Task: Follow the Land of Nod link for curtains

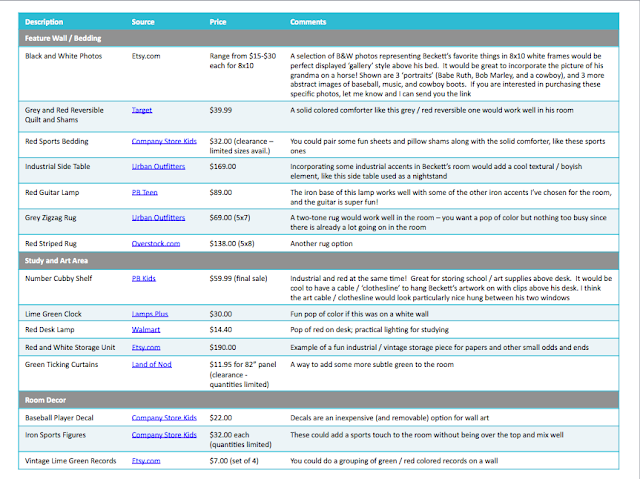Action: (x=151, y=365)
